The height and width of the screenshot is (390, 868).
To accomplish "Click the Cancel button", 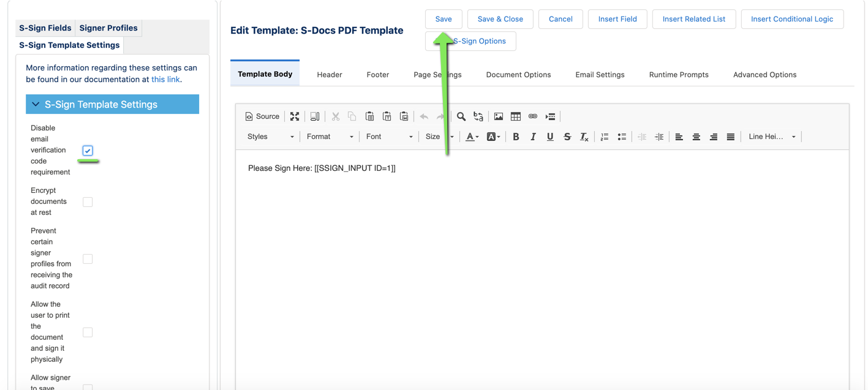I will (560, 19).
